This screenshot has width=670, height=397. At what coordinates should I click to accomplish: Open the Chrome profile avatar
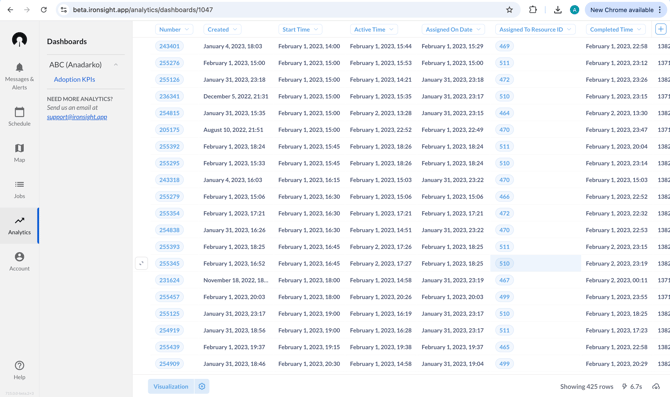[x=574, y=10]
